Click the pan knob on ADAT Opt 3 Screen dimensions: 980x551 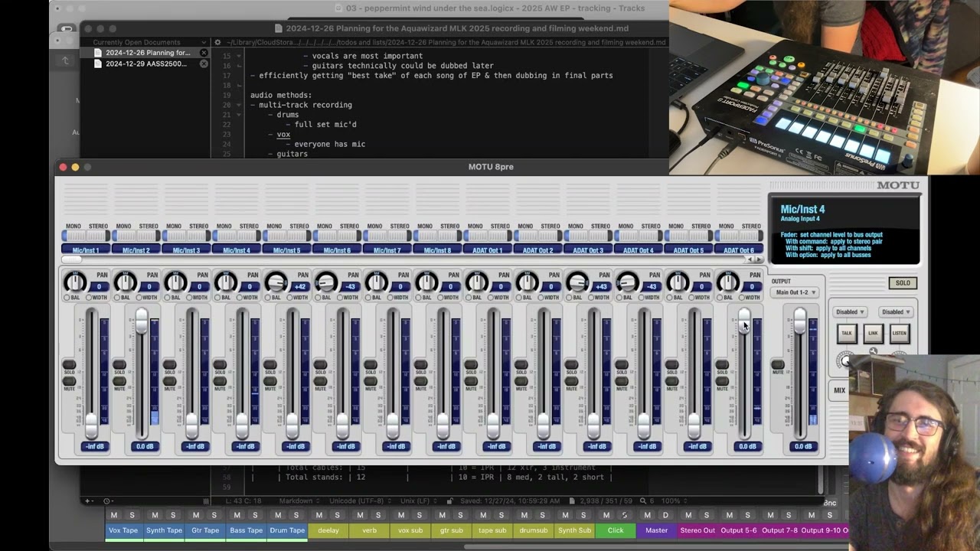pos(577,282)
